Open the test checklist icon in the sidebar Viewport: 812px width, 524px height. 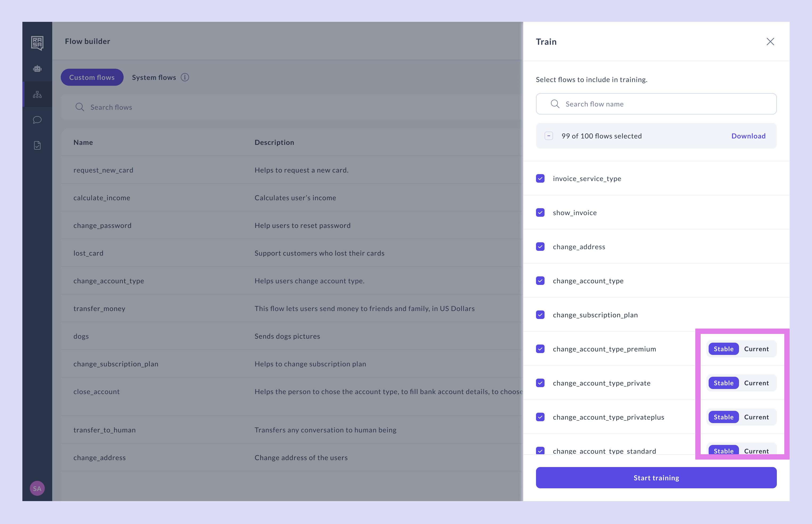(x=37, y=145)
